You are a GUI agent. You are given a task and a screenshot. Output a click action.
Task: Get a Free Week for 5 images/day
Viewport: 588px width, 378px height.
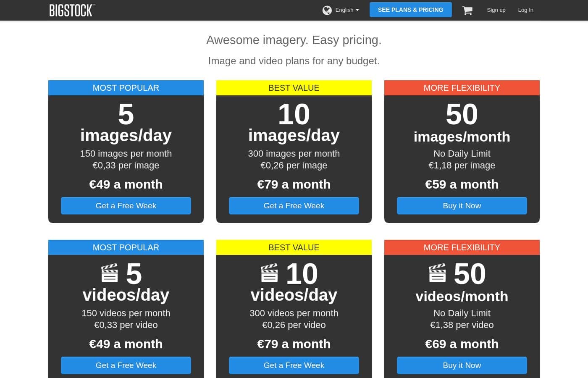pyautogui.click(x=126, y=206)
